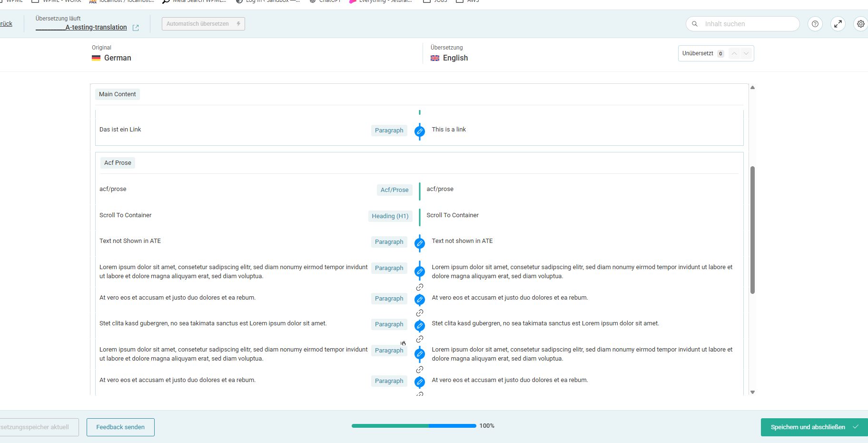The image size is (868, 443).
Task: Send feedback via Feedback senden
Action: click(x=120, y=427)
